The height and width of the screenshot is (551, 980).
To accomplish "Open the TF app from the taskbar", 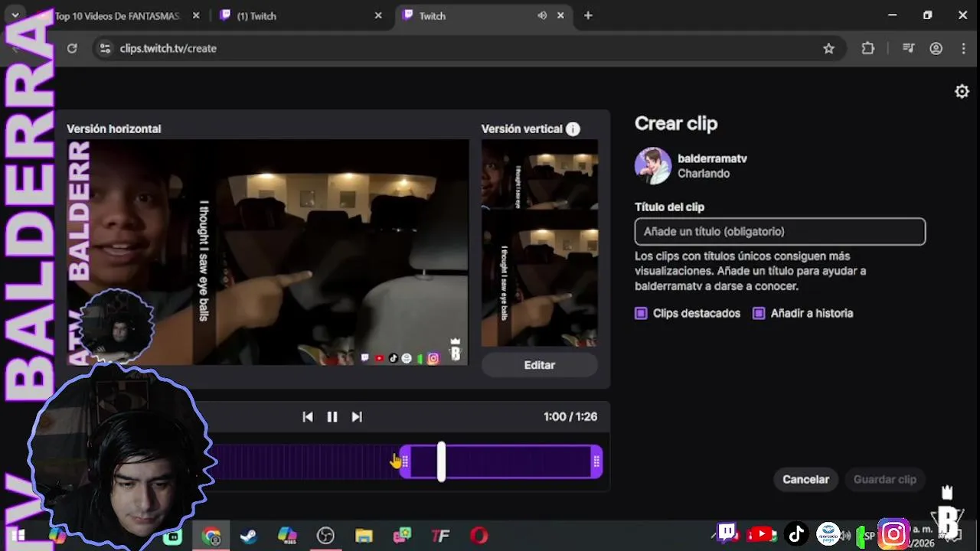I will [440, 536].
